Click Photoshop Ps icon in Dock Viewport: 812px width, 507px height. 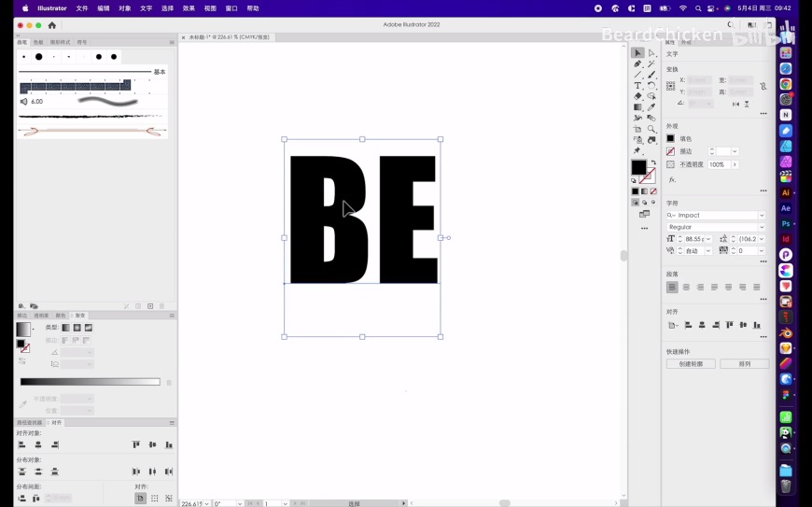pos(786,224)
